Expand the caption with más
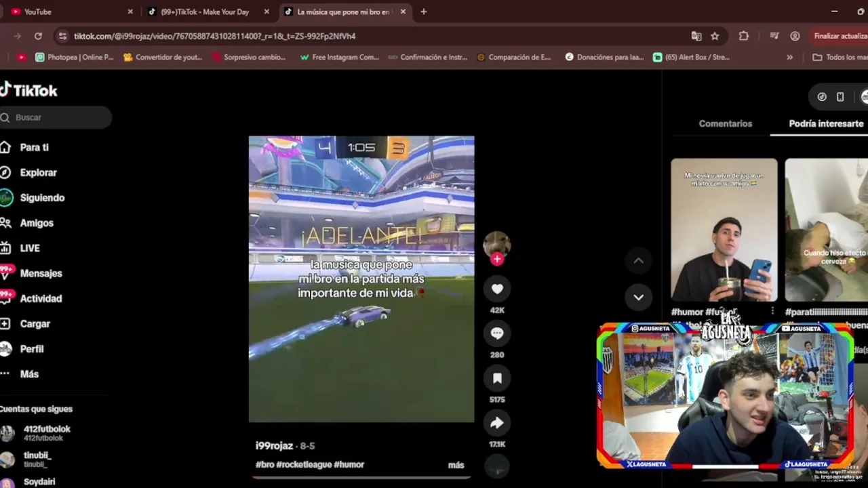This screenshot has width=868, height=488. [456, 465]
